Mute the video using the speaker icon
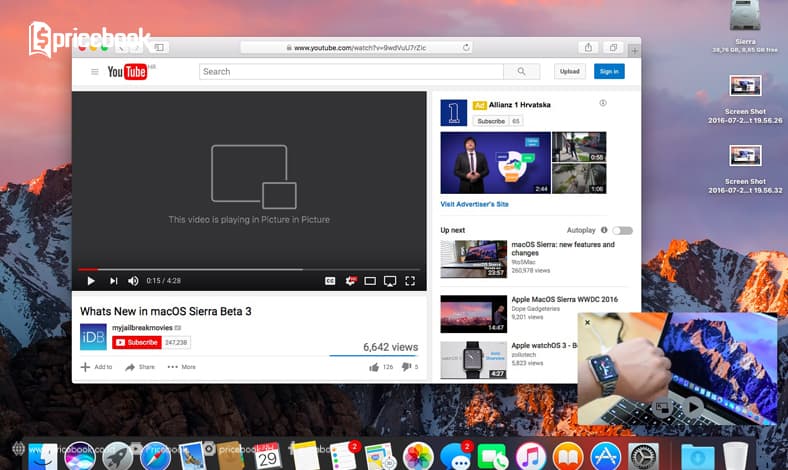The width and height of the screenshot is (788, 470). pyautogui.click(x=133, y=281)
